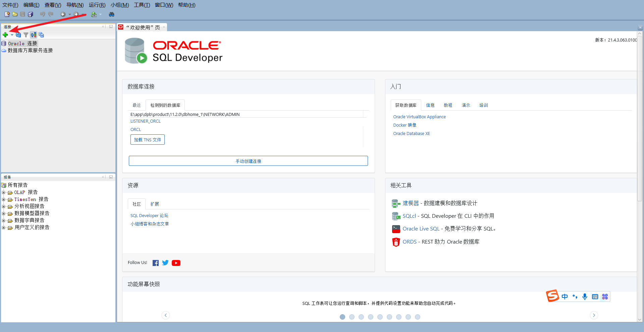Switch to the 培训 tab
This screenshot has width=644, height=332.
483,105
